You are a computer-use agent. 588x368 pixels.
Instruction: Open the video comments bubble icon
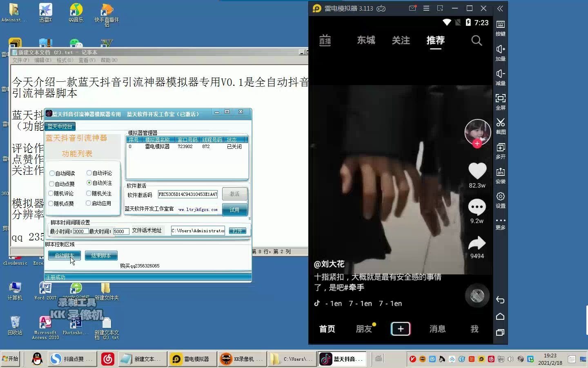(477, 207)
